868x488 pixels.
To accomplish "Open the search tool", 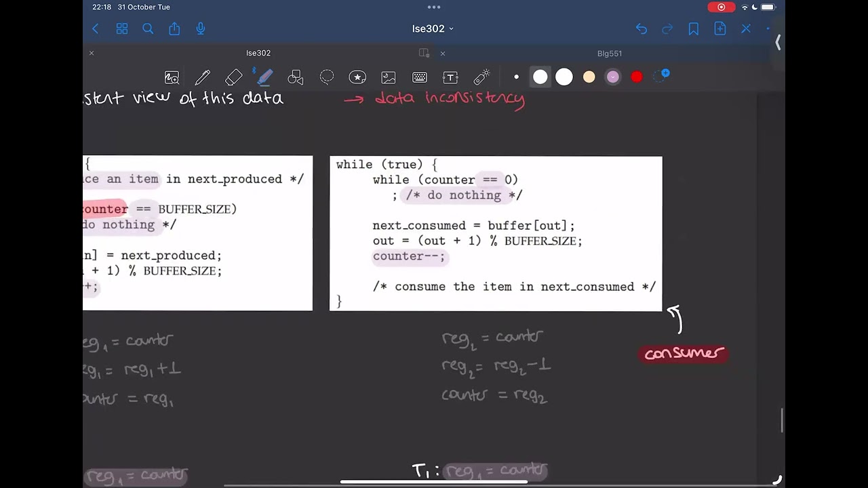I will click(x=148, y=28).
